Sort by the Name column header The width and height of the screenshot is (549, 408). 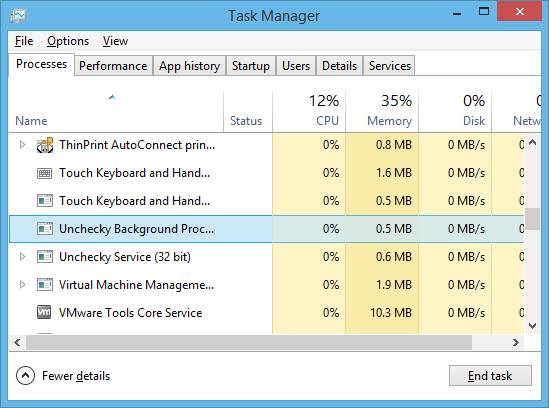(116, 111)
